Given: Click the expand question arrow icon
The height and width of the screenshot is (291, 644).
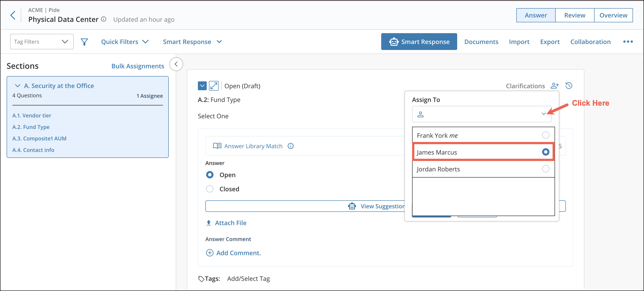Looking at the screenshot, I should (214, 86).
